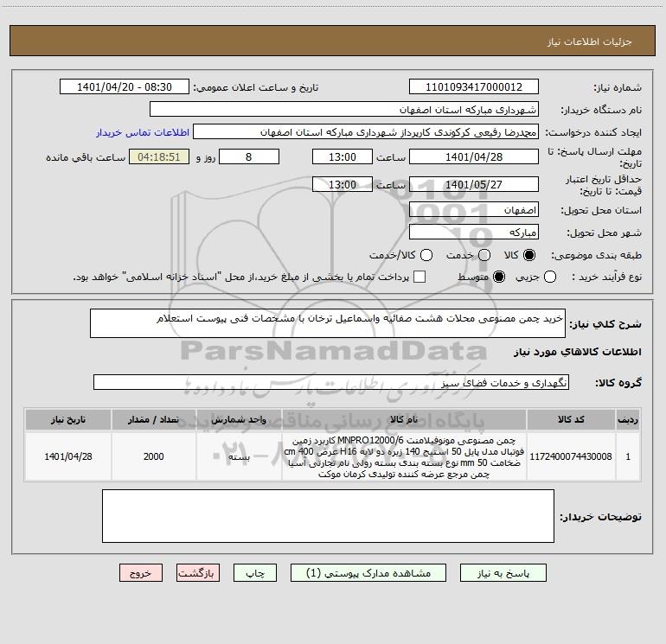
Task: Select the کالا radio button
Action: [x=529, y=255]
